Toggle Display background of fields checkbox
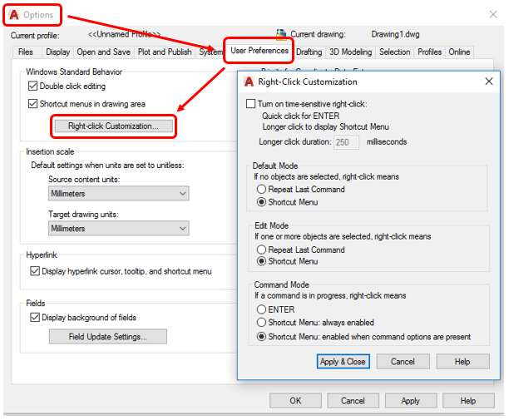509x420 pixels. tap(34, 317)
